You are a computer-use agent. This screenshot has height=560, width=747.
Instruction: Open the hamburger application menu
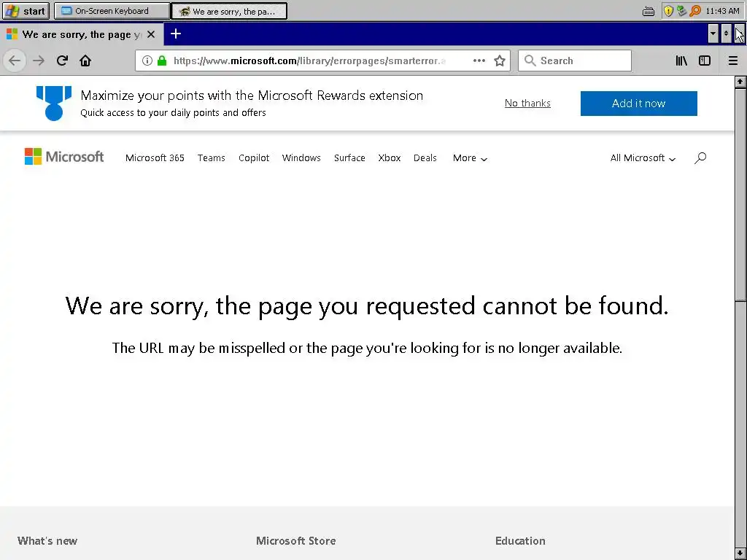pos(732,61)
